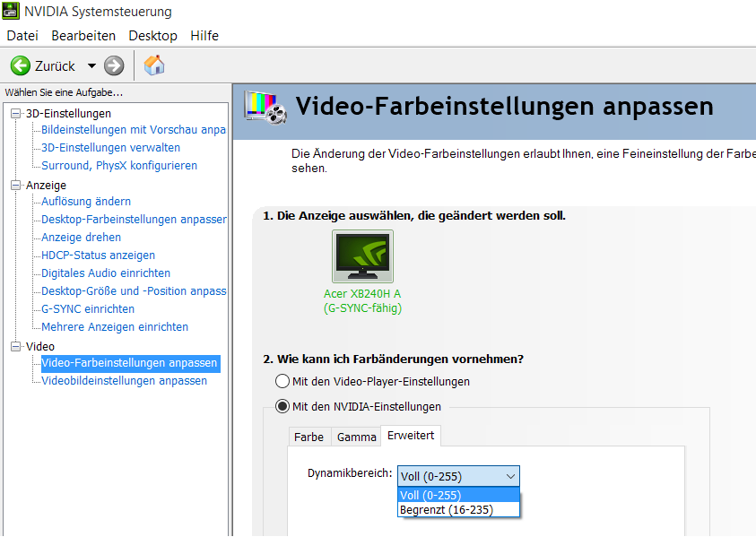Click the green Zurück back arrow icon
756x537 pixels.
(x=21, y=65)
